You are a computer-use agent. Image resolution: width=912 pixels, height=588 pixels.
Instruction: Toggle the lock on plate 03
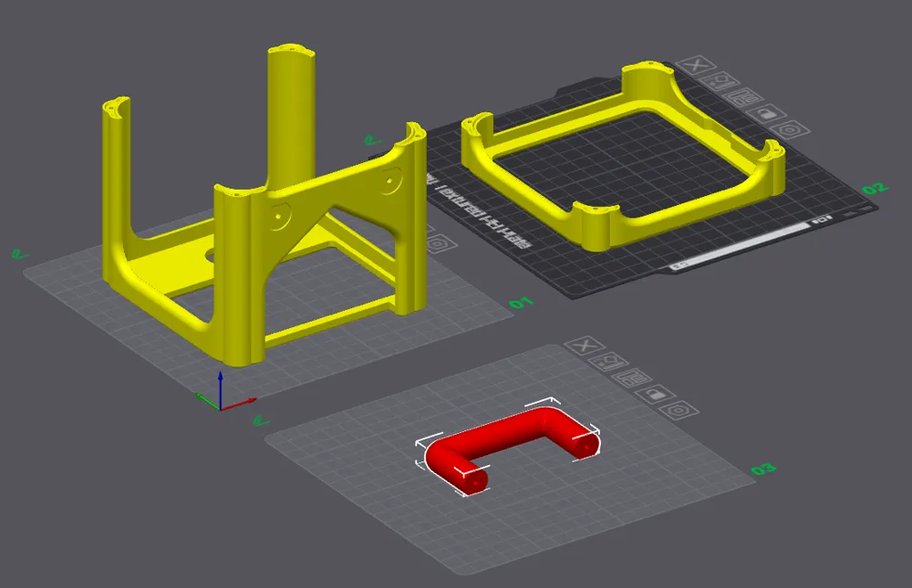click(x=656, y=396)
